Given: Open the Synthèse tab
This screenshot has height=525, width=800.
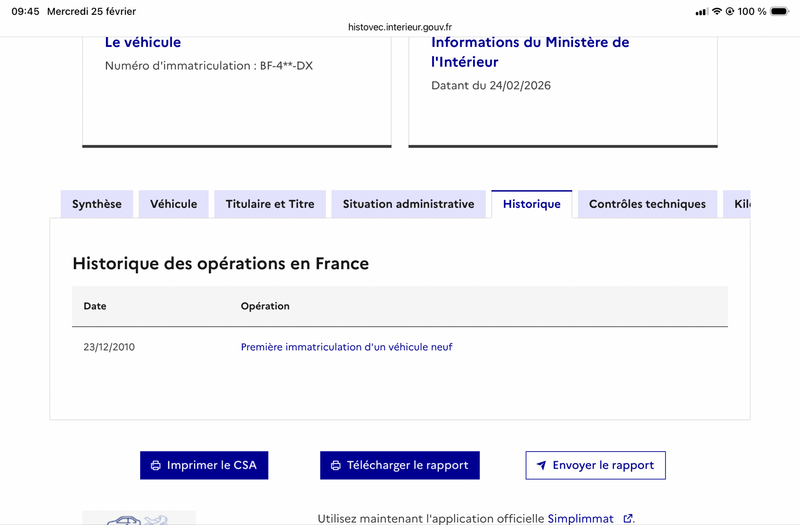Looking at the screenshot, I should [x=97, y=204].
